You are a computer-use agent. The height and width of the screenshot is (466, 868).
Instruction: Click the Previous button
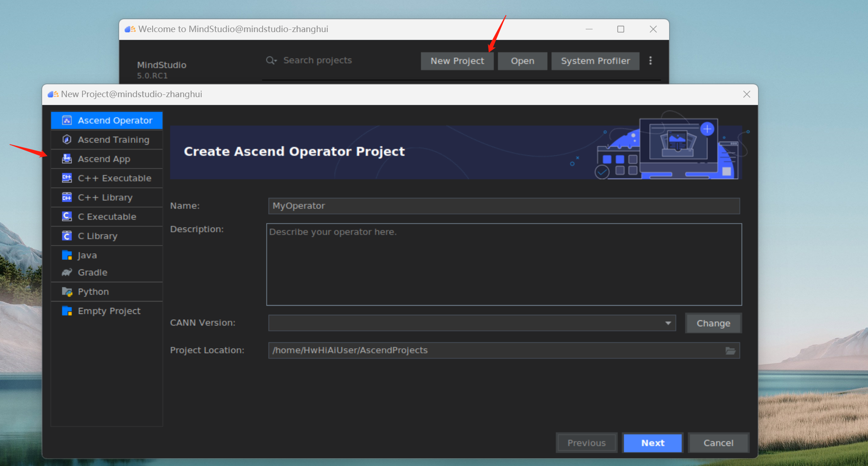pyautogui.click(x=587, y=443)
